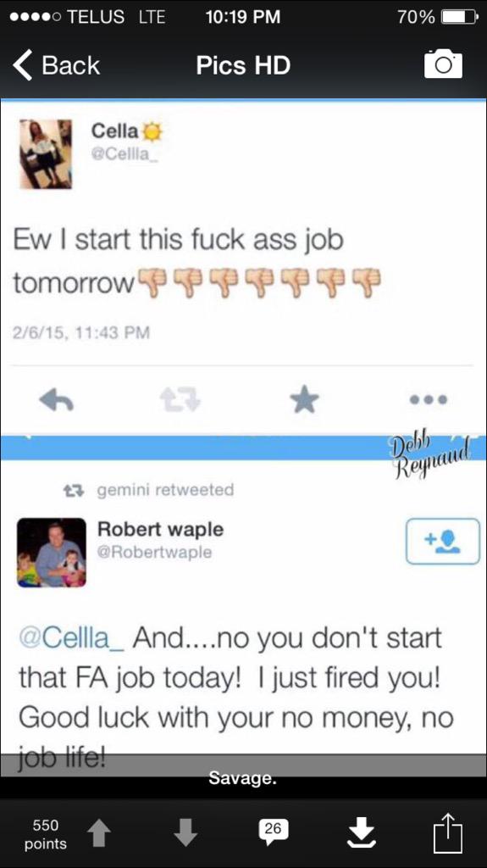Upvote the post with up arrow
The image size is (487, 868).
[100, 833]
